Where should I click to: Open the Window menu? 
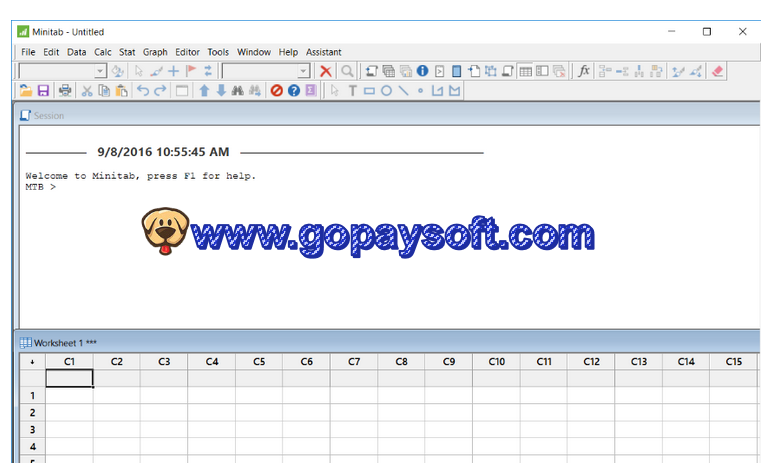[254, 52]
